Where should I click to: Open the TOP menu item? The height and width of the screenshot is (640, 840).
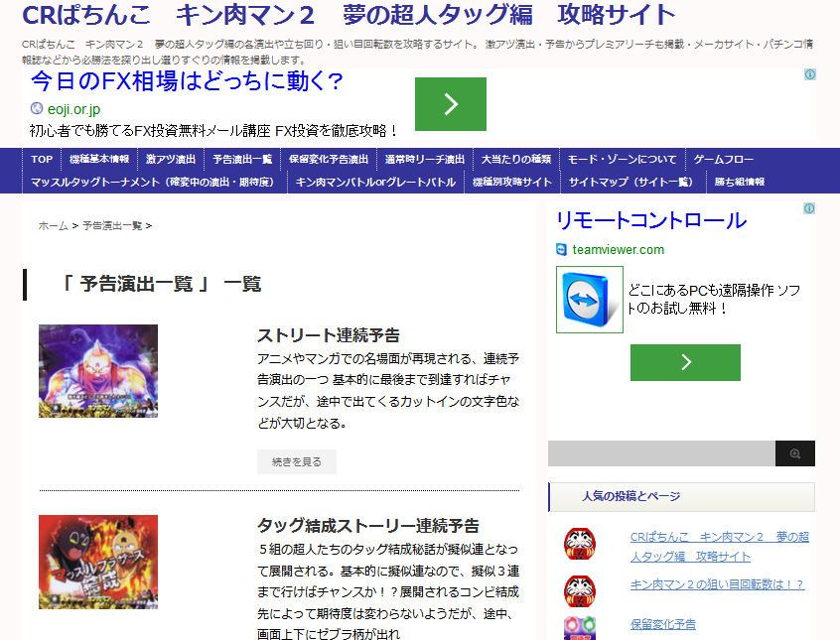pos(42,159)
